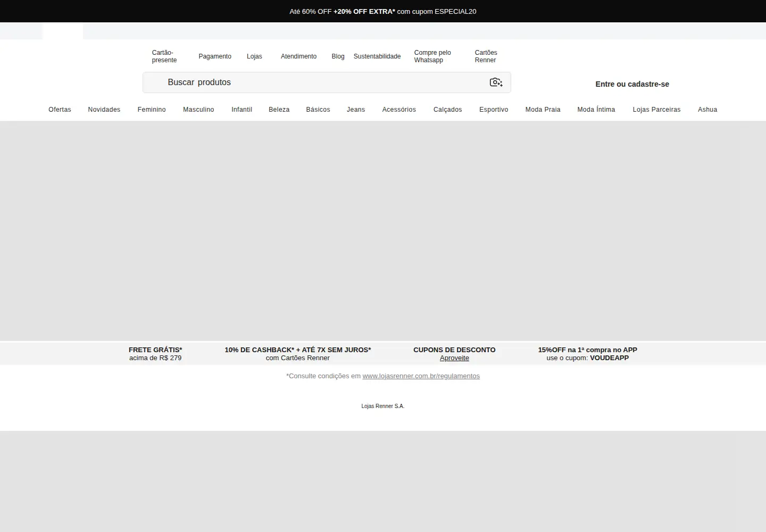This screenshot has height=532, width=766.
Task: Open the Moda Praia category
Action: [x=543, y=110]
